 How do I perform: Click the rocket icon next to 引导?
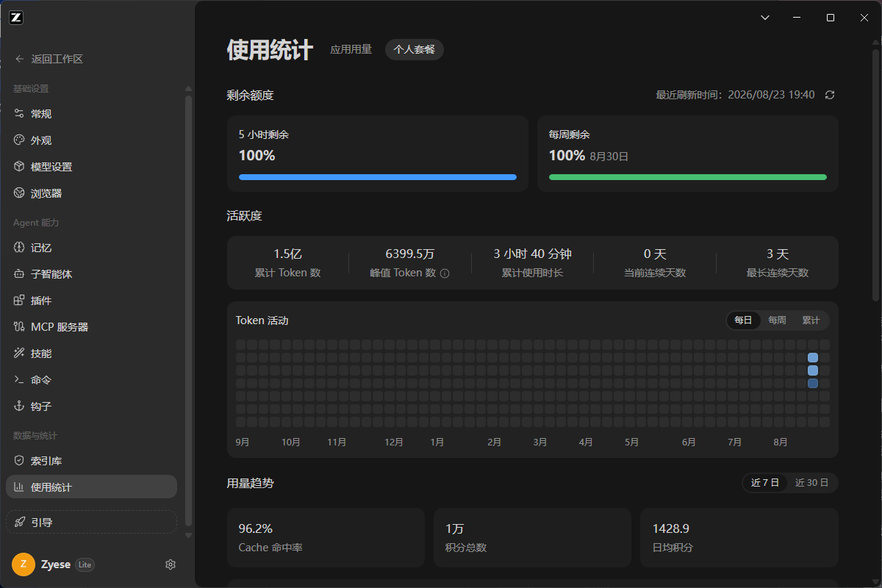click(x=20, y=523)
